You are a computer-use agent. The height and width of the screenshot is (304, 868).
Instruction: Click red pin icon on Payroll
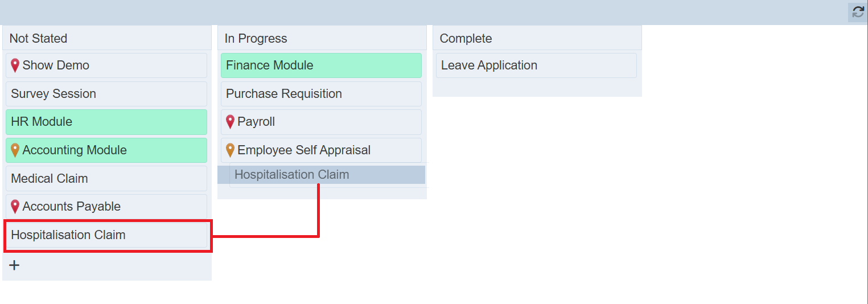pos(230,122)
